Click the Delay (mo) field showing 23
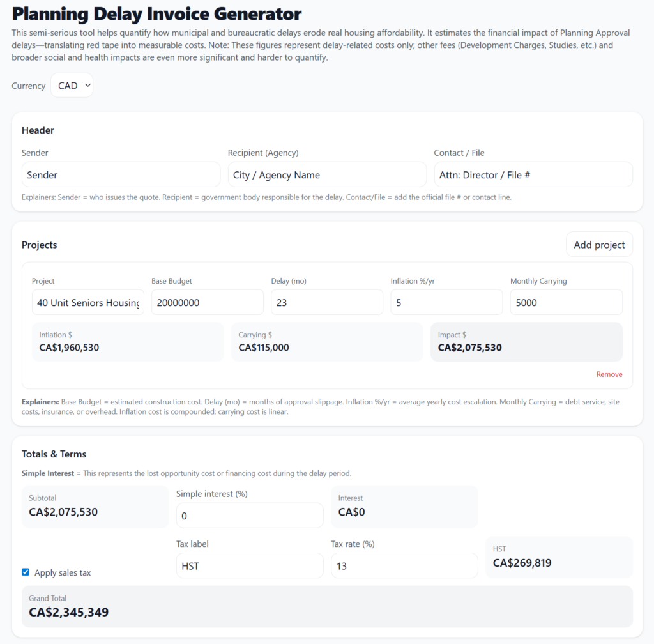The width and height of the screenshot is (654, 644). pos(326,302)
